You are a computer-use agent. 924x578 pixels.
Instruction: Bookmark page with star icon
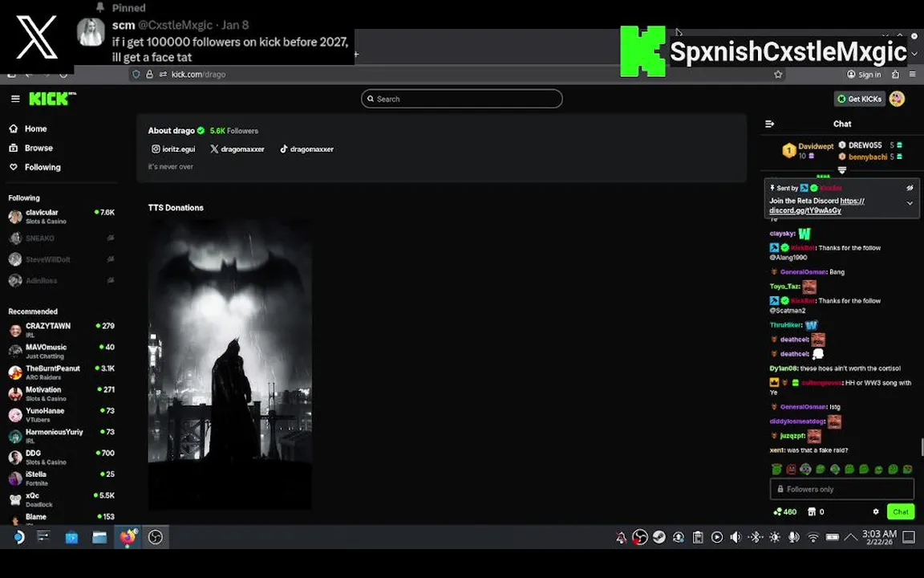pyautogui.click(x=779, y=75)
